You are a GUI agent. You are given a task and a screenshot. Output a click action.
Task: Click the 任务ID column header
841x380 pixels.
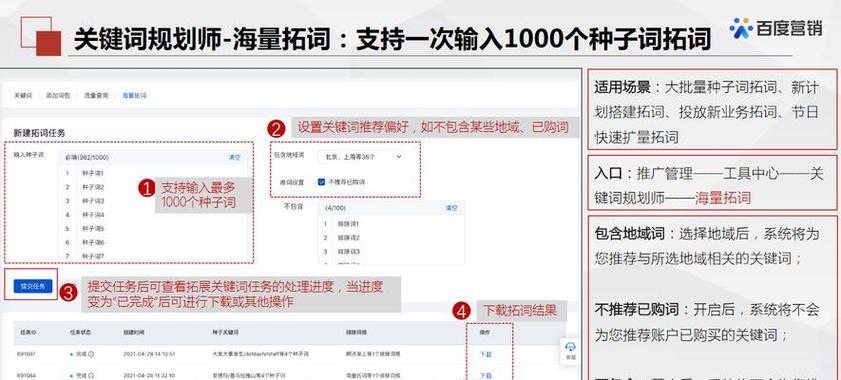(27, 333)
